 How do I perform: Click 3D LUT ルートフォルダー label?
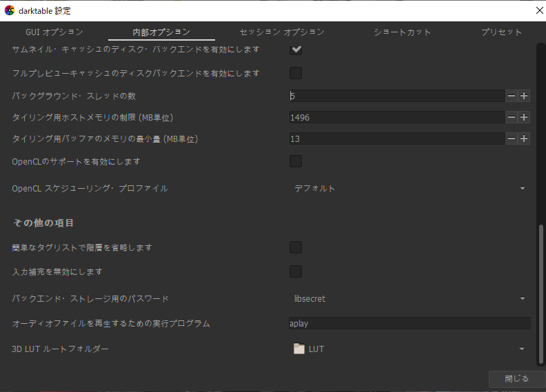click(x=60, y=349)
